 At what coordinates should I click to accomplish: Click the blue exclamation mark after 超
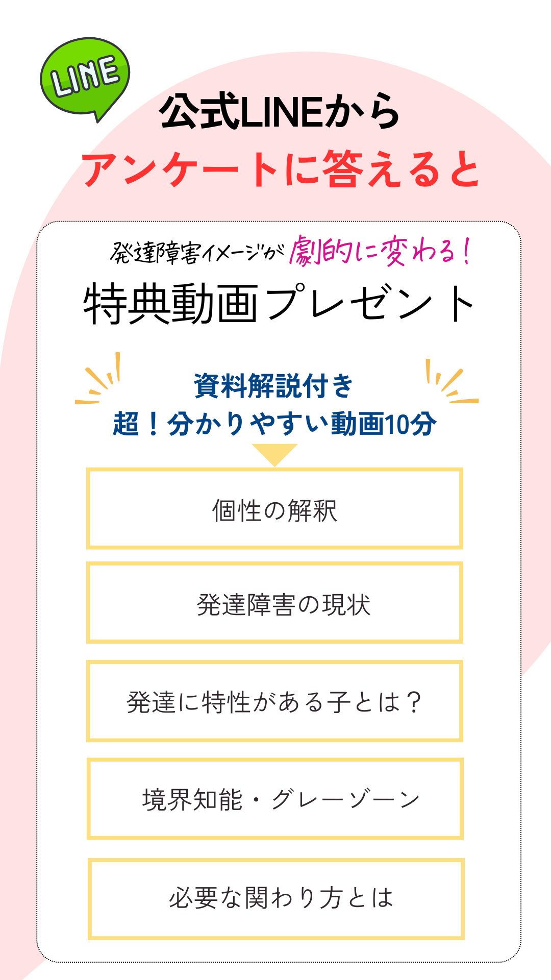coord(153,424)
